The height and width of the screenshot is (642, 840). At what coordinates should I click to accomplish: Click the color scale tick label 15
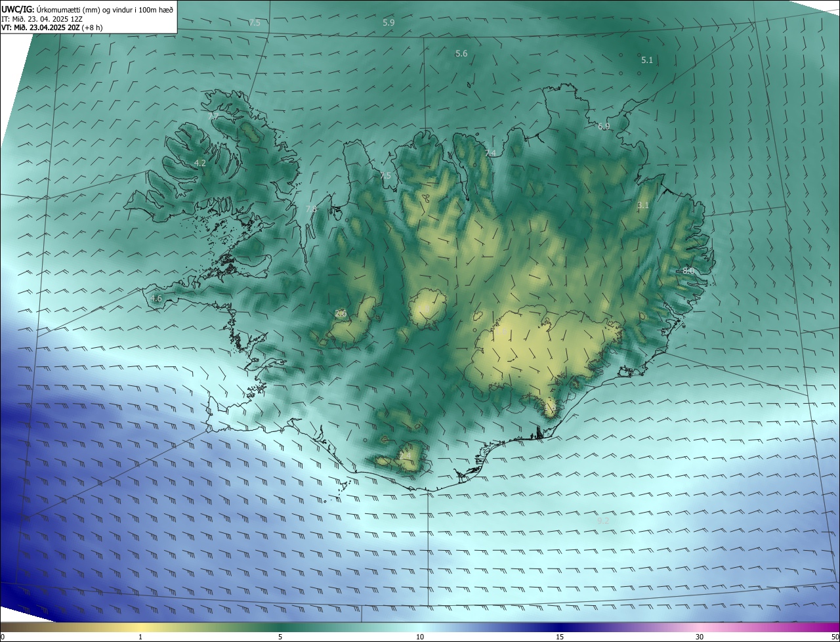point(560,637)
